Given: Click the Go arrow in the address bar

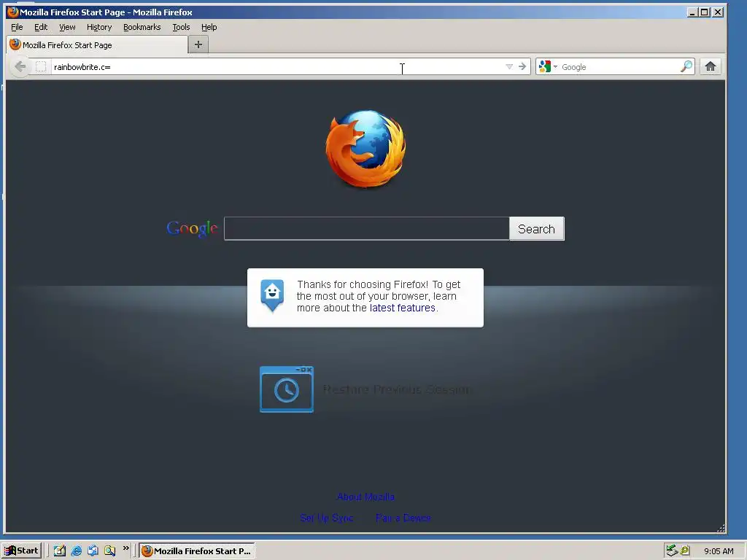Looking at the screenshot, I should (x=522, y=66).
